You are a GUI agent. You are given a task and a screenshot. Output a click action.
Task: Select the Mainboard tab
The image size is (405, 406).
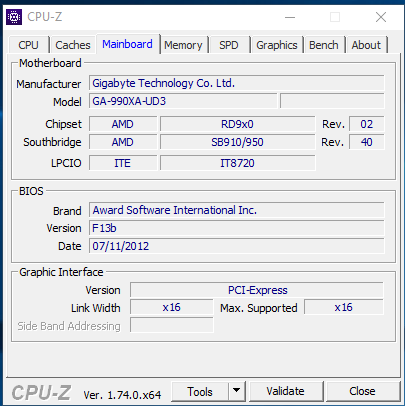coord(127,44)
